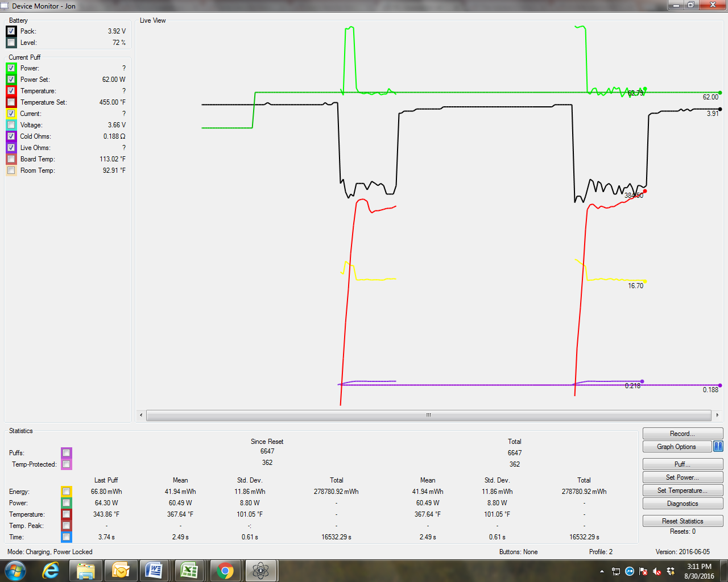Click the pause graph icon beside Graph Options
This screenshot has height=582, width=728.
[x=718, y=447]
